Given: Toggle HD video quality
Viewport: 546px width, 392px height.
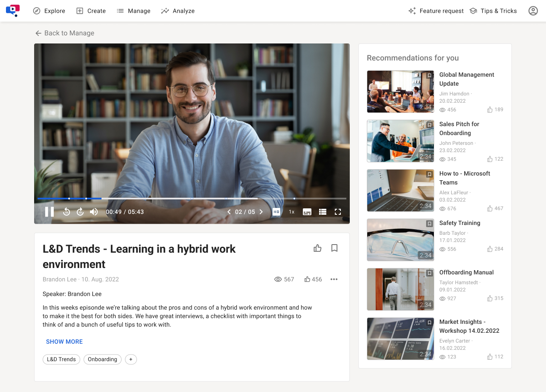Looking at the screenshot, I should coord(276,212).
